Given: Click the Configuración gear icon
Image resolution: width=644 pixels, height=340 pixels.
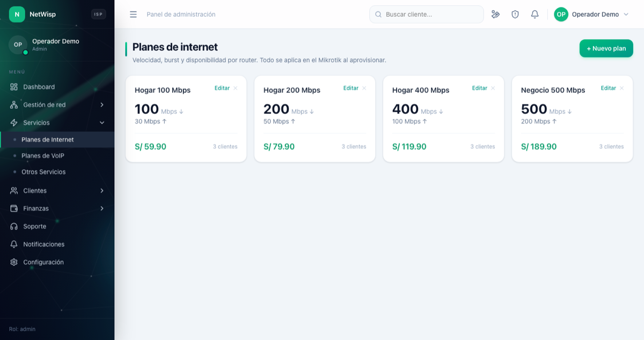Looking at the screenshot, I should [14, 262].
